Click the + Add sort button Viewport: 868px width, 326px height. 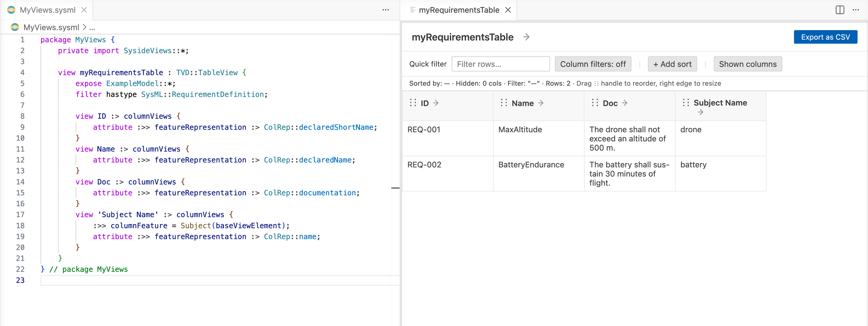pyautogui.click(x=672, y=64)
